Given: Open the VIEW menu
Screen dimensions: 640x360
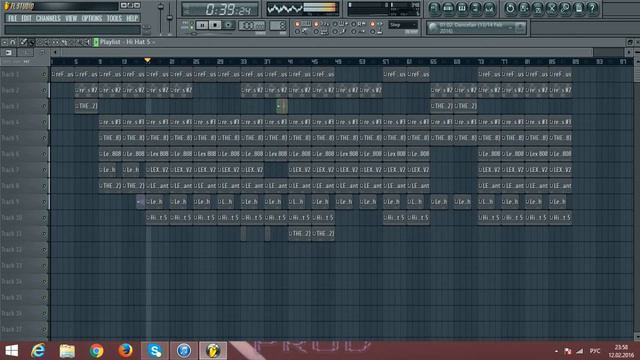Looking at the screenshot, I should pyautogui.click(x=71, y=18).
